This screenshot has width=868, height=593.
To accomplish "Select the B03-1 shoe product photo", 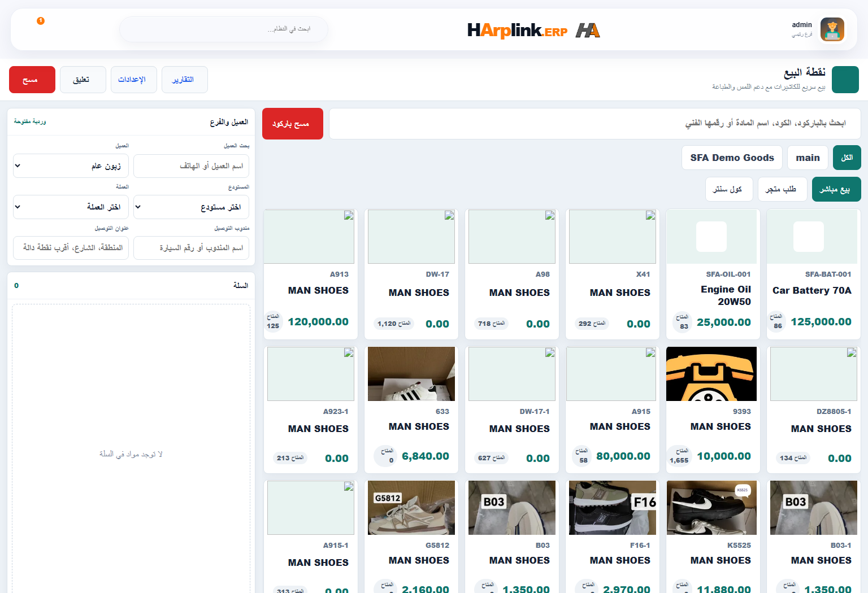I will 814,508.
